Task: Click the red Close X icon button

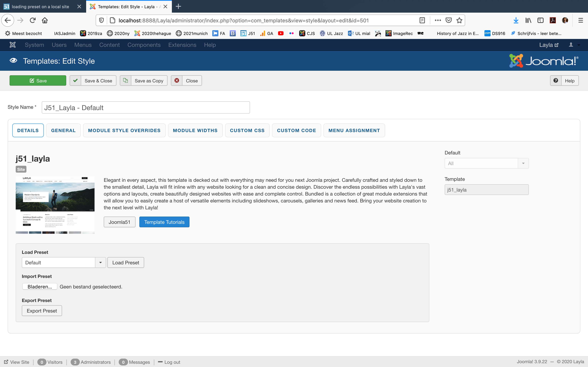Action: 177,81
